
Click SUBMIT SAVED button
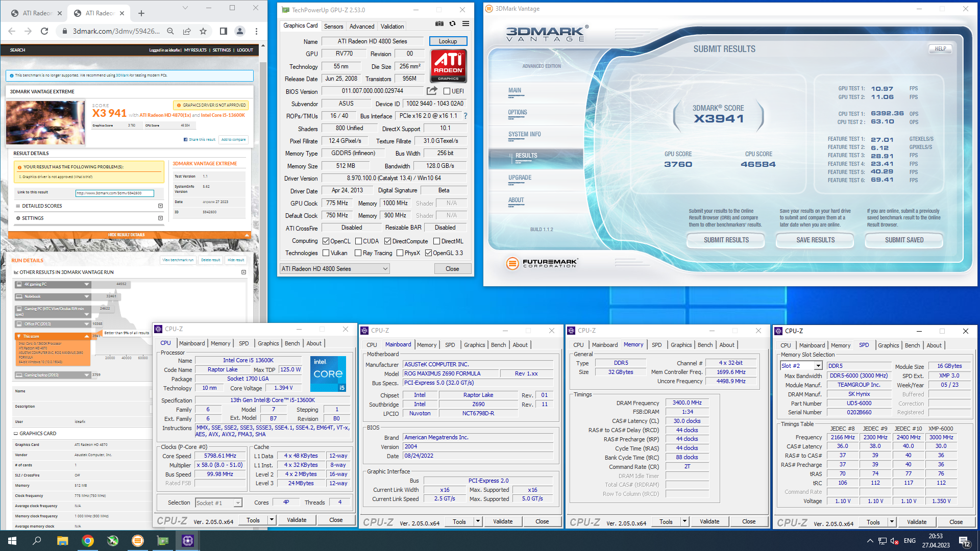(904, 240)
